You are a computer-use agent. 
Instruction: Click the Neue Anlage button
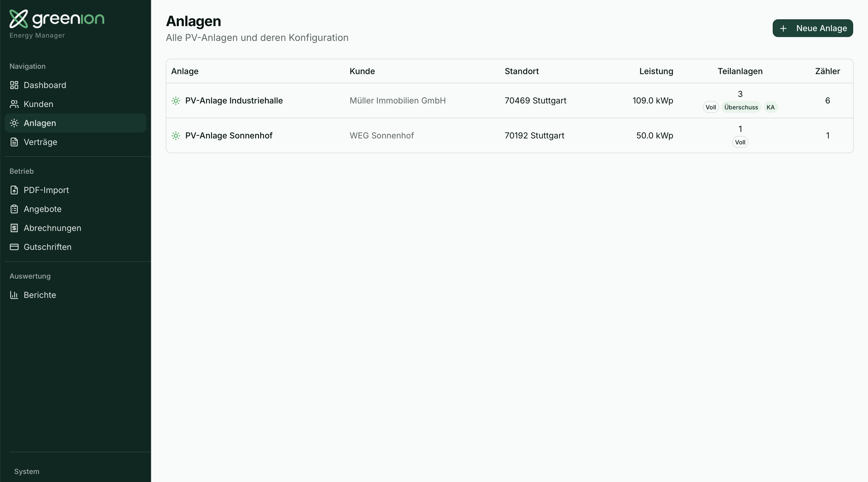click(x=813, y=28)
